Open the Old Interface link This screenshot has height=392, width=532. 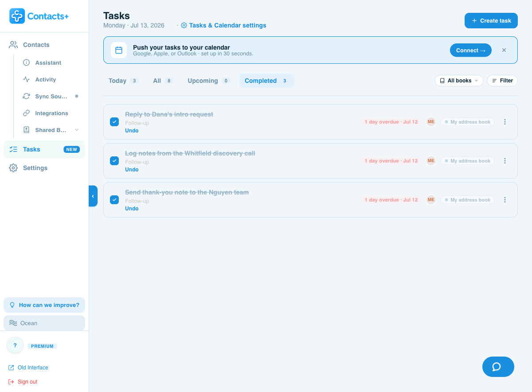[28, 368]
